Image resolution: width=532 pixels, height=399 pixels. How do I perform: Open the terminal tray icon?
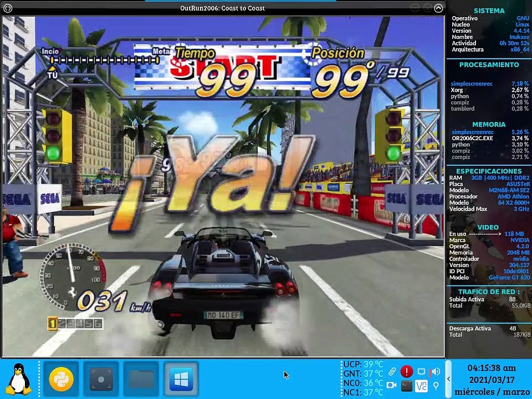(x=406, y=386)
